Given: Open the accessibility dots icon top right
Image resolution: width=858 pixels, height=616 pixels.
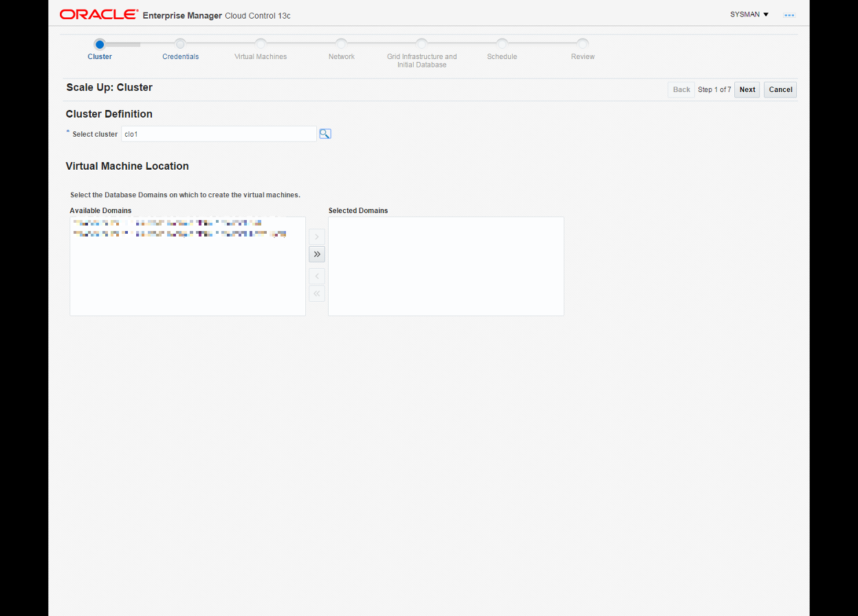Looking at the screenshot, I should (x=789, y=14).
